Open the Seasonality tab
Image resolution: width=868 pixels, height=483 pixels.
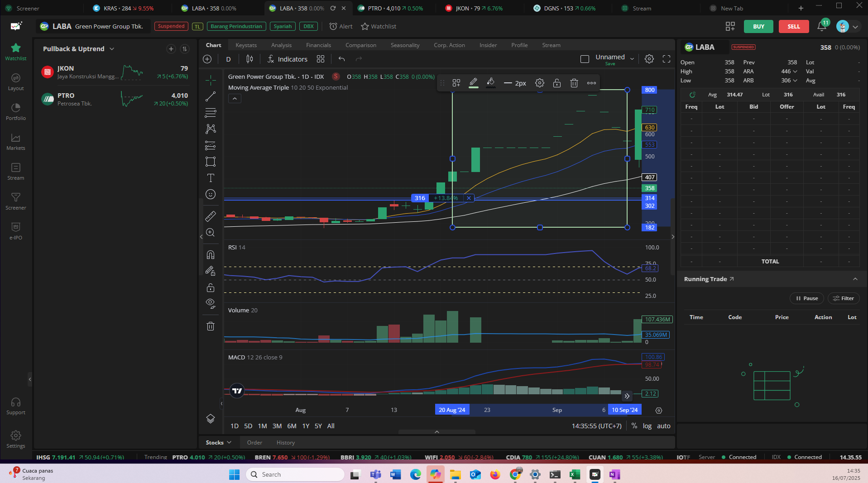point(405,45)
